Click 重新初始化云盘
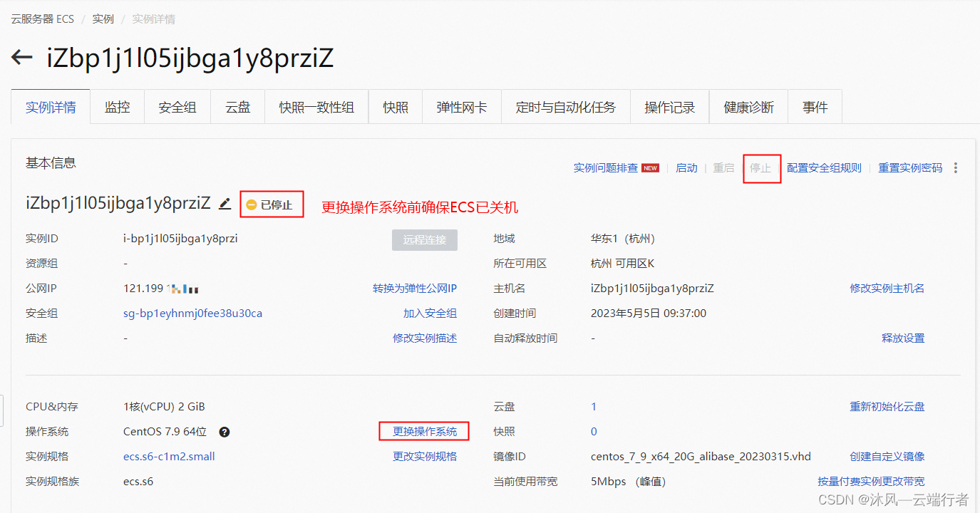Viewport: 980px width, 513px height. coord(887,407)
